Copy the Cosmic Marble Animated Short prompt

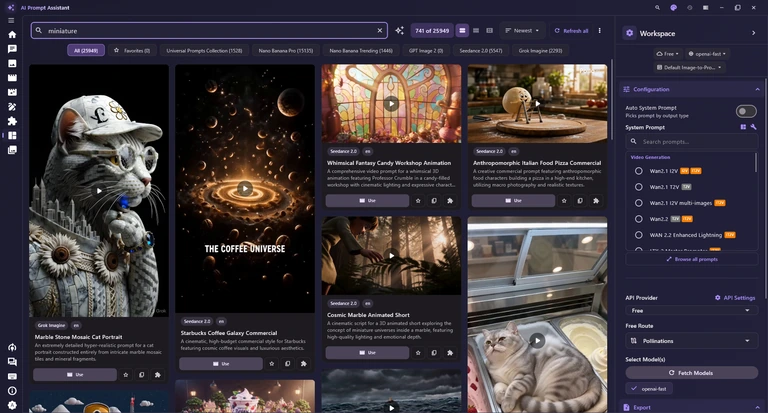pos(434,353)
